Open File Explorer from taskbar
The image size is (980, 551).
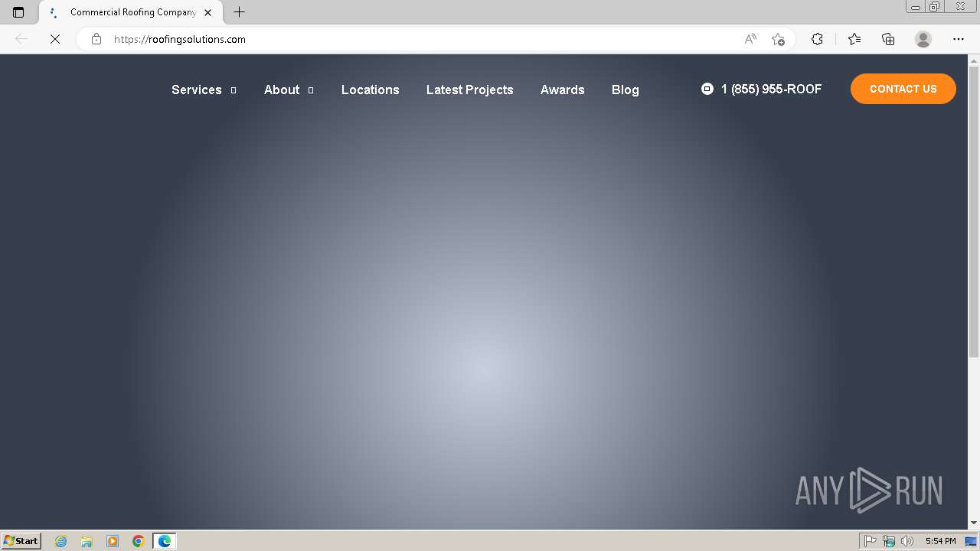coord(87,541)
